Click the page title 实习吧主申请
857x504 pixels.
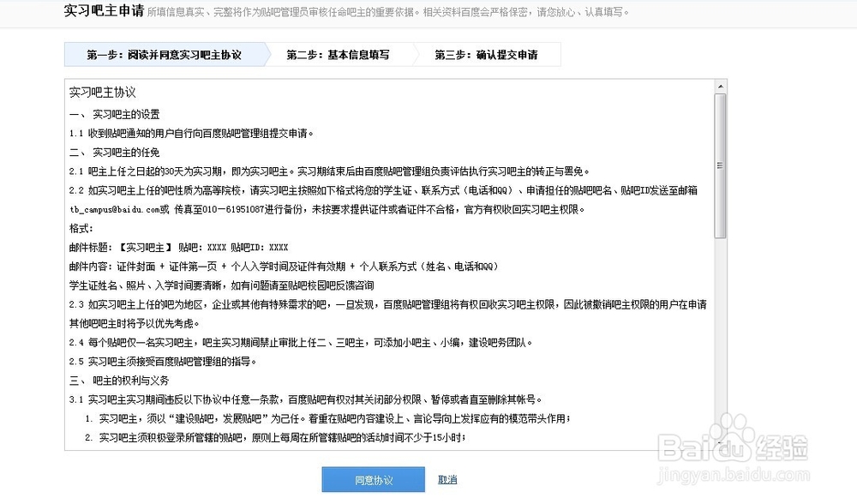[x=104, y=11]
